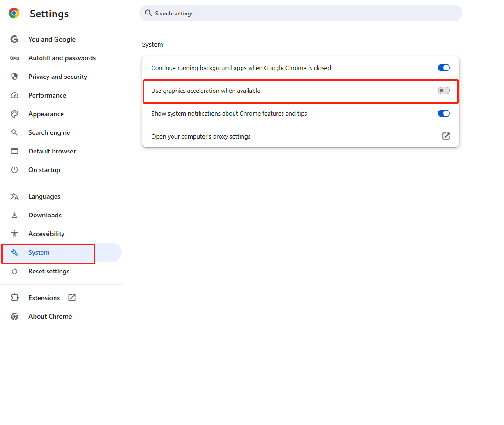Select Downloads in the sidebar
504x425 pixels.
coord(45,215)
